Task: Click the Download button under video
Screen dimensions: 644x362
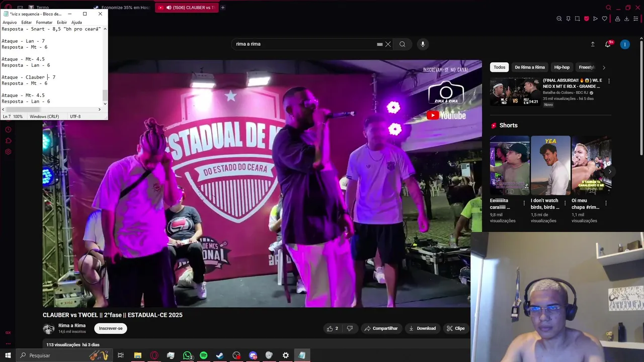Action: point(422,328)
